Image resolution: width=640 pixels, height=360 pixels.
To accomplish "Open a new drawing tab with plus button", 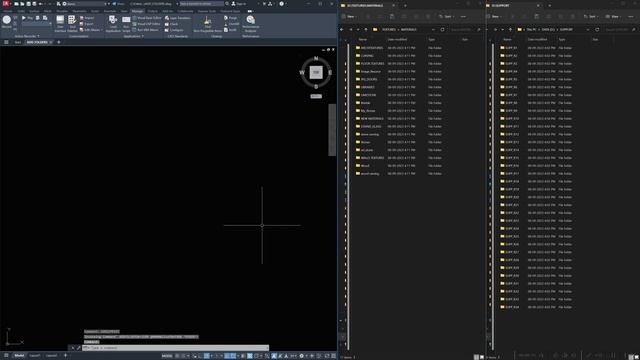I will pos(59,42).
